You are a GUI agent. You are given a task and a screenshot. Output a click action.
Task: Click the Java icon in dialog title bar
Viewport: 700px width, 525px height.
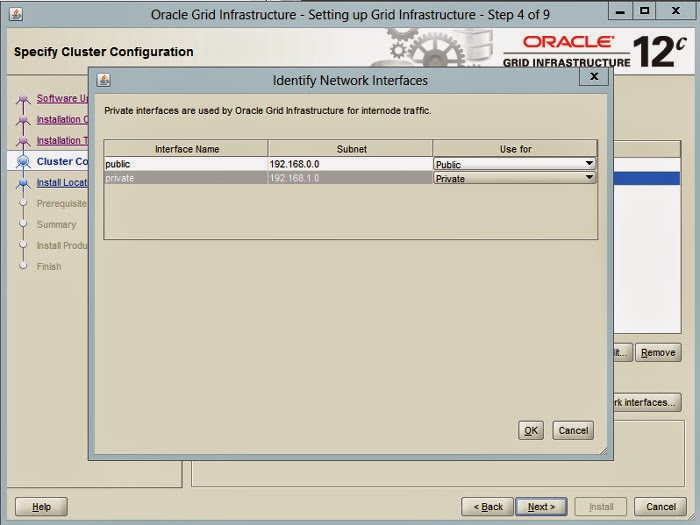click(104, 80)
